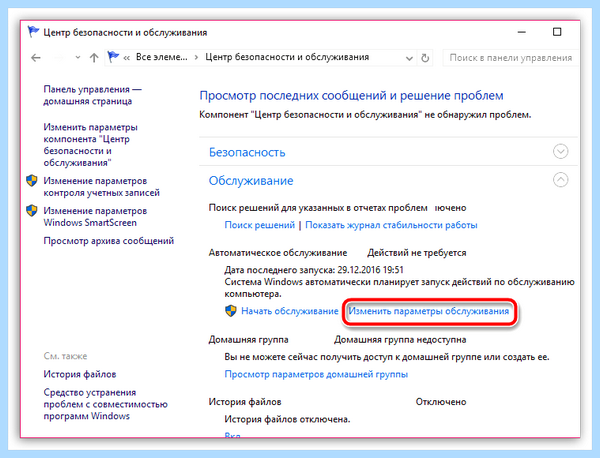The height and width of the screenshot is (458, 600).
Task: Click shield icon next to контроля учетных записей
Action: (x=32, y=181)
